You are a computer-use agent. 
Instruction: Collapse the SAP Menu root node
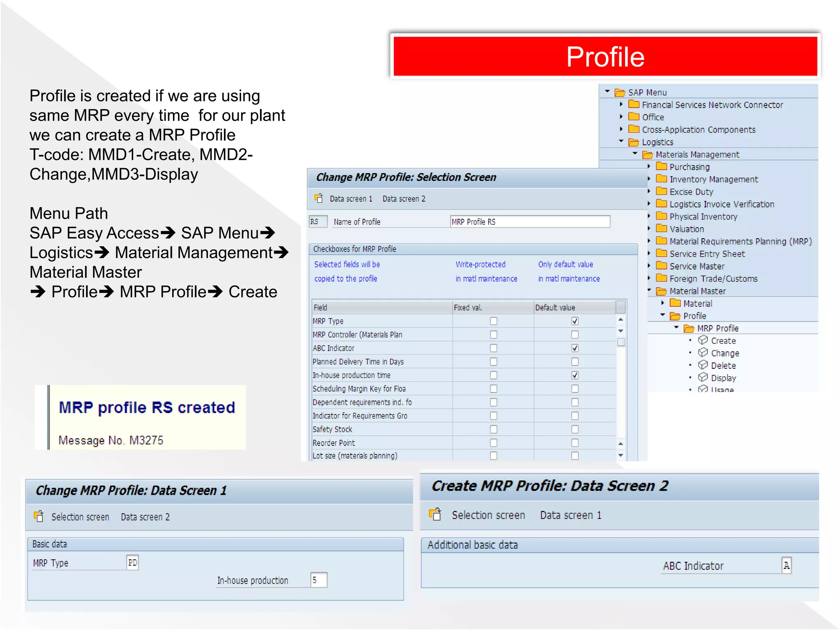point(607,92)
